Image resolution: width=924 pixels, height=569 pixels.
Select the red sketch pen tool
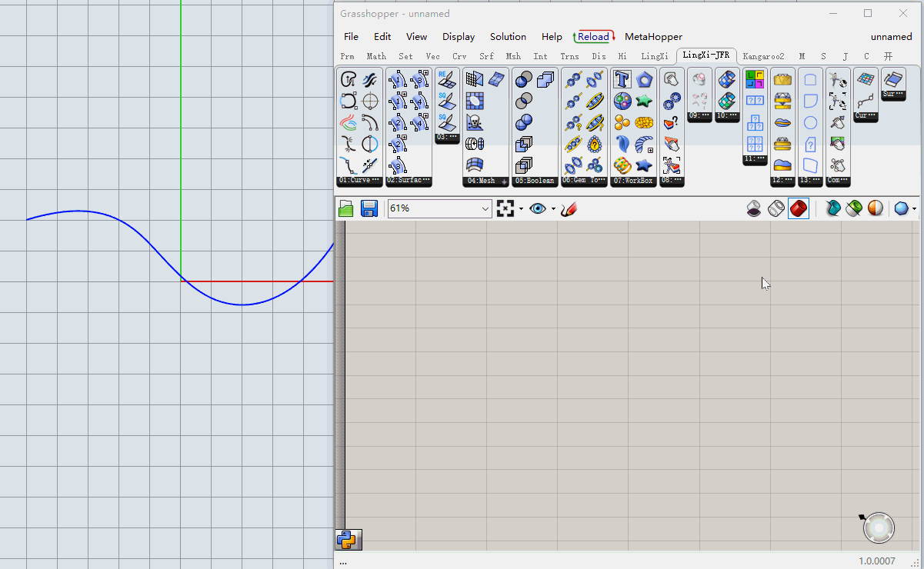tap(569, 208)
